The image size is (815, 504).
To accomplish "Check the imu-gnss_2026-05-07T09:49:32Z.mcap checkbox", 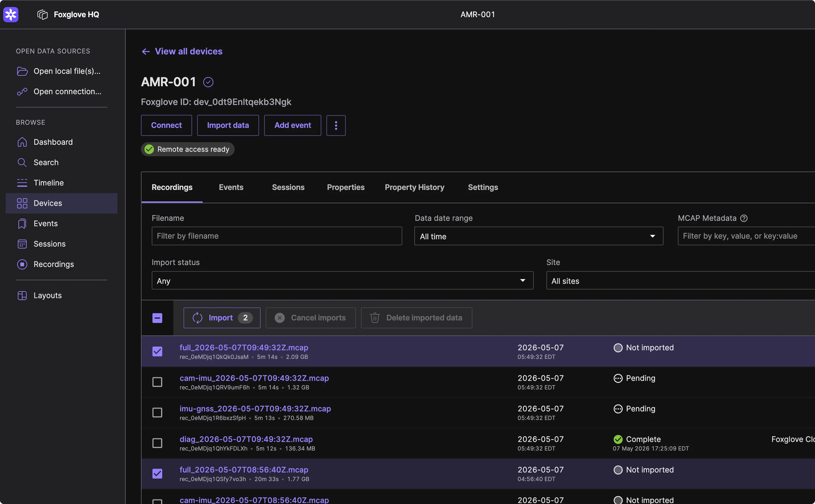I will (x=157, y=412).
